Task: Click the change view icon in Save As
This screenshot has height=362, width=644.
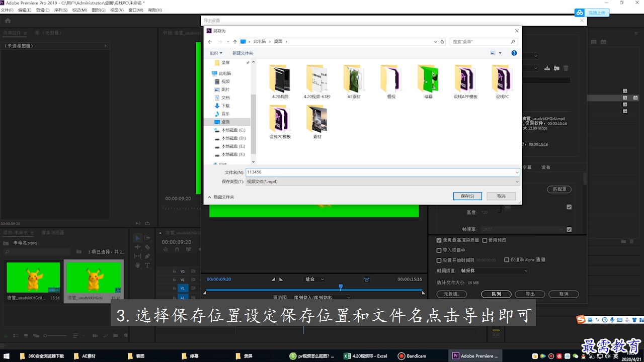Action: (493, 53)
